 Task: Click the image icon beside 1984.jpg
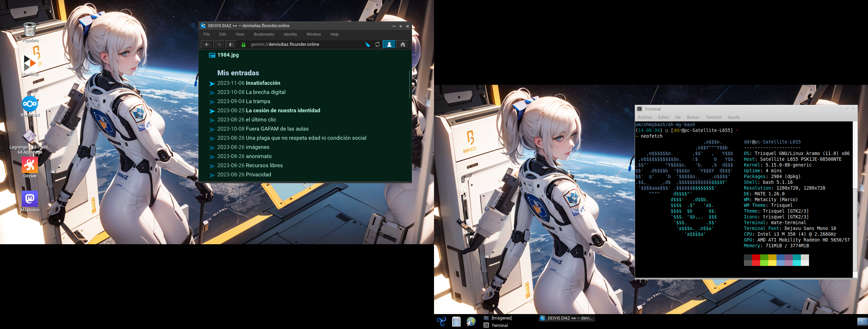coord(212,55)
